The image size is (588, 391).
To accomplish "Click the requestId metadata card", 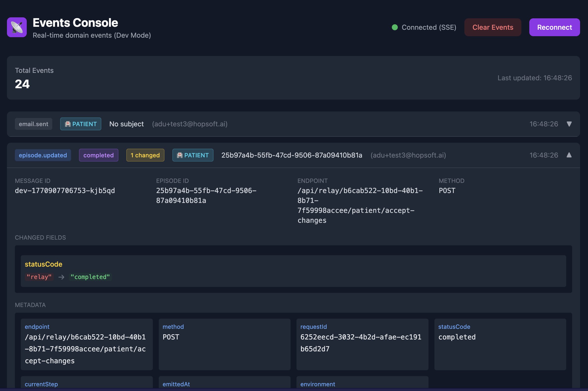I will click(362, 344).
